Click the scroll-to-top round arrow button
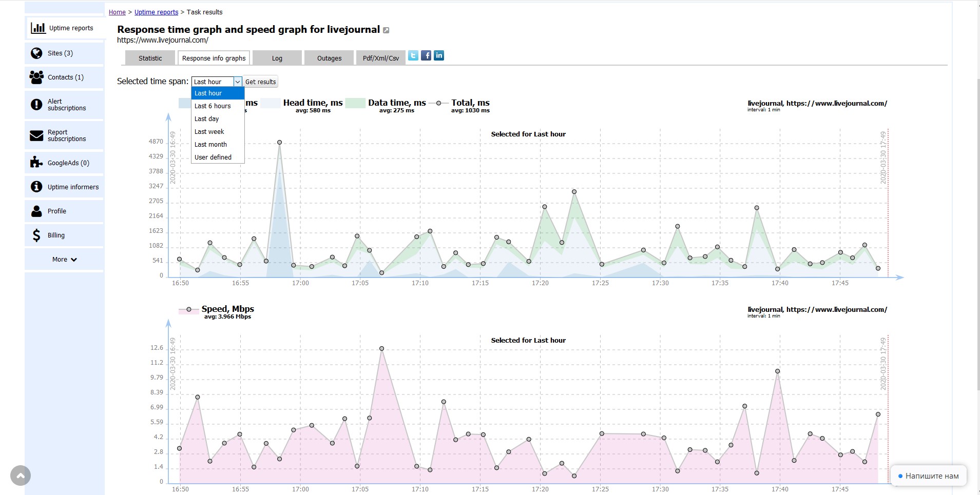Image resolution: width=980 pixels, height=495 pixels. 21,476
